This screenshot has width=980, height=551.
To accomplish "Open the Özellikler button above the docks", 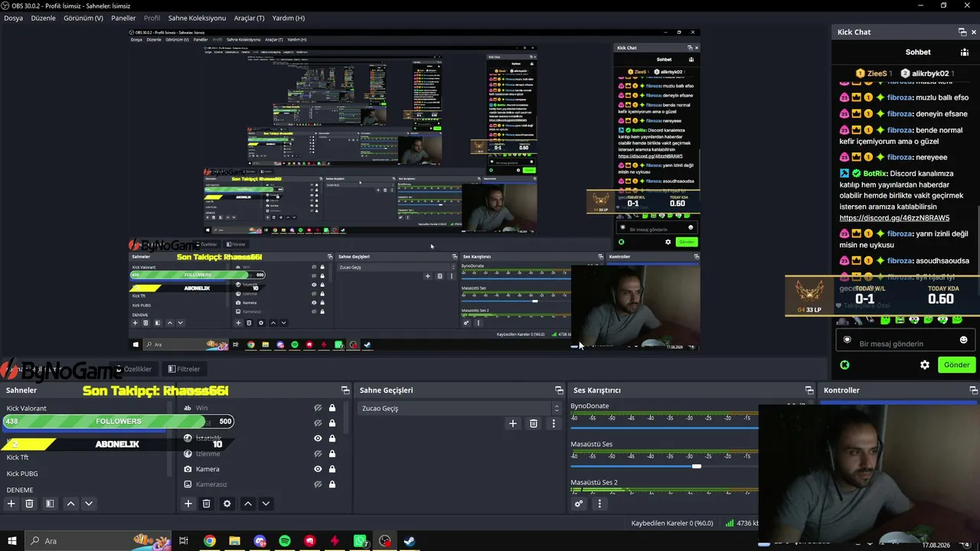I will [134, 369].
